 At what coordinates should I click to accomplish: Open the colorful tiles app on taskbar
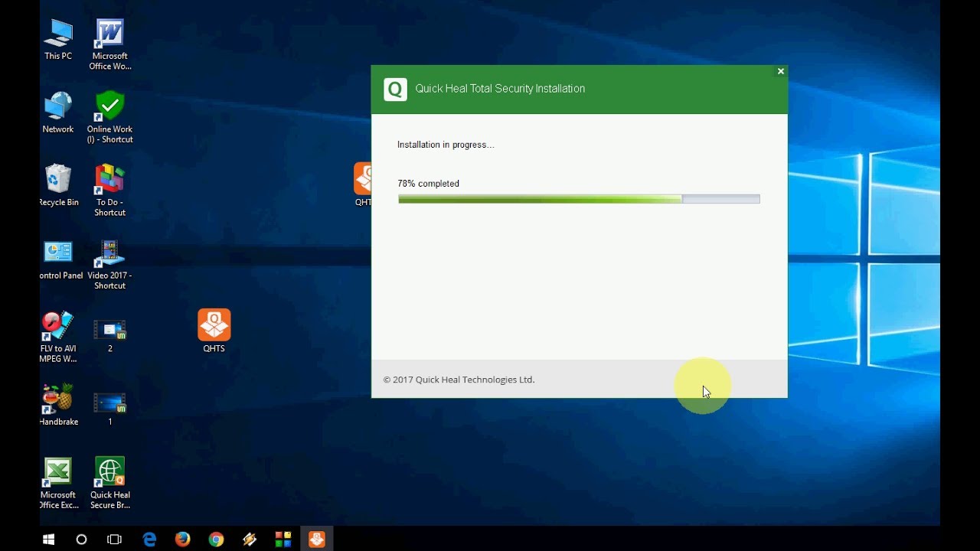coord(283,540)
